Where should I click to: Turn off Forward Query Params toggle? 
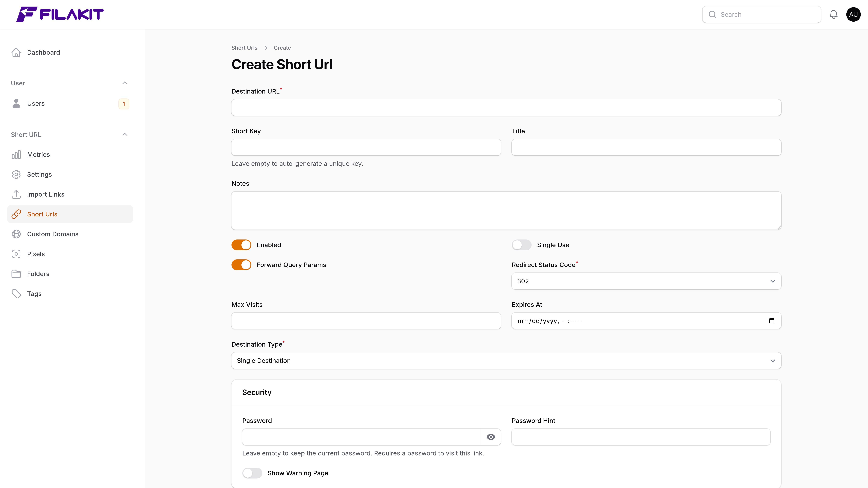(241, 265)
